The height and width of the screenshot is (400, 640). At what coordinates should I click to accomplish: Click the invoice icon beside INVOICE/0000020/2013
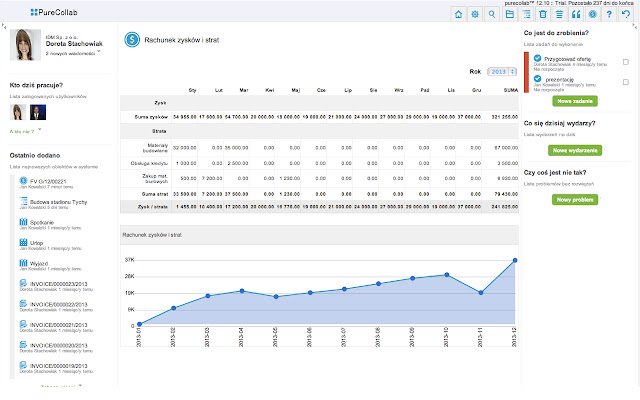tap(23, 345)
